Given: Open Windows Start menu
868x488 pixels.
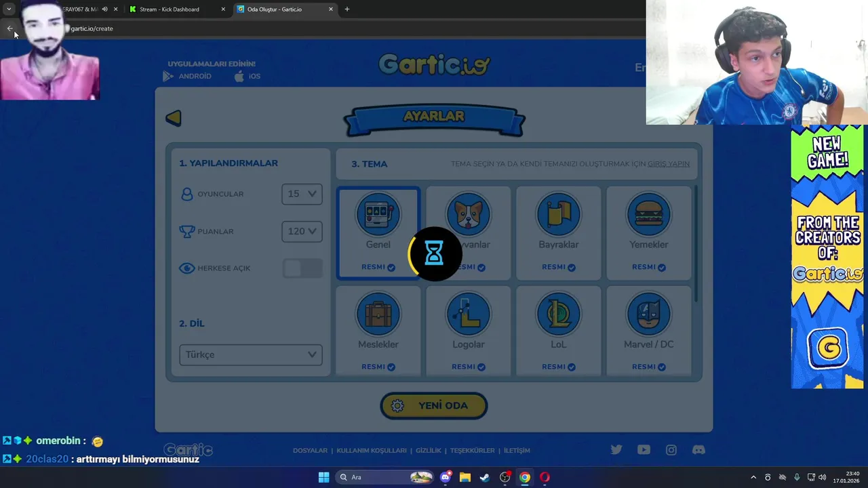Looking at the screenshot, I should 323,477.
